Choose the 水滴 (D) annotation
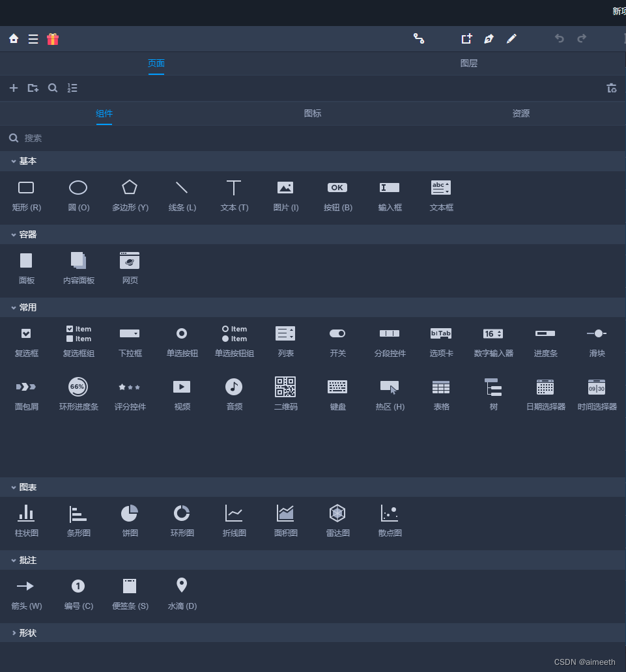This screenshot has height=672, width=626. (x=182, y=594)
